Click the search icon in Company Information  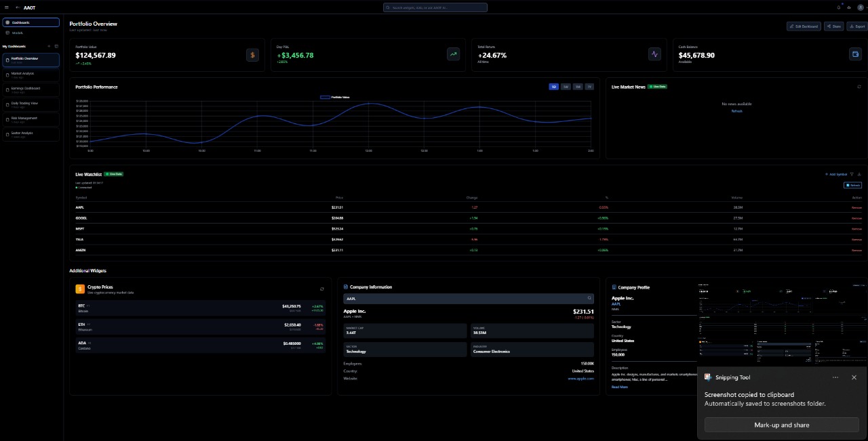[589, 298]
